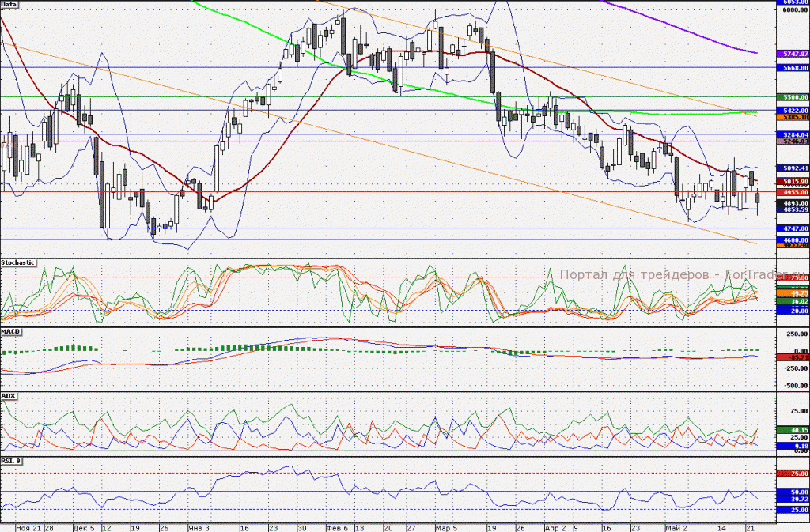
Task: Click the black 4893.00 current price tag
Action: click(x=793, y=203)
